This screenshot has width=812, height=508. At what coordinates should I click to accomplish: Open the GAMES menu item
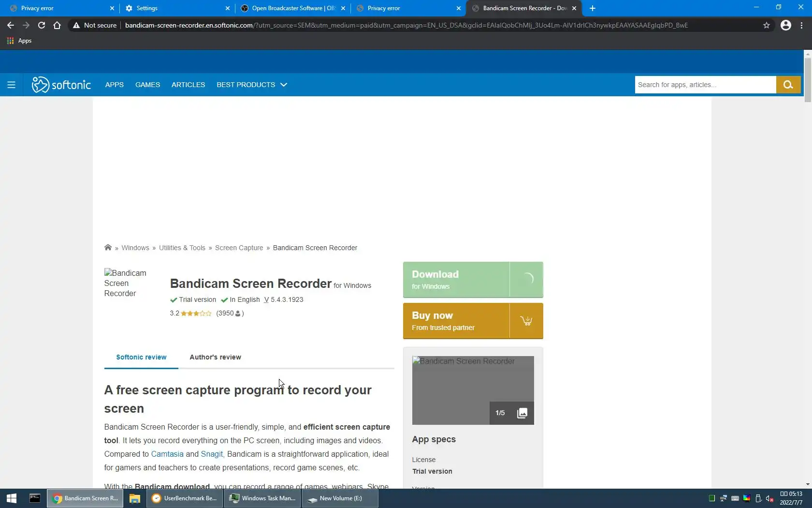click(147, 85)
